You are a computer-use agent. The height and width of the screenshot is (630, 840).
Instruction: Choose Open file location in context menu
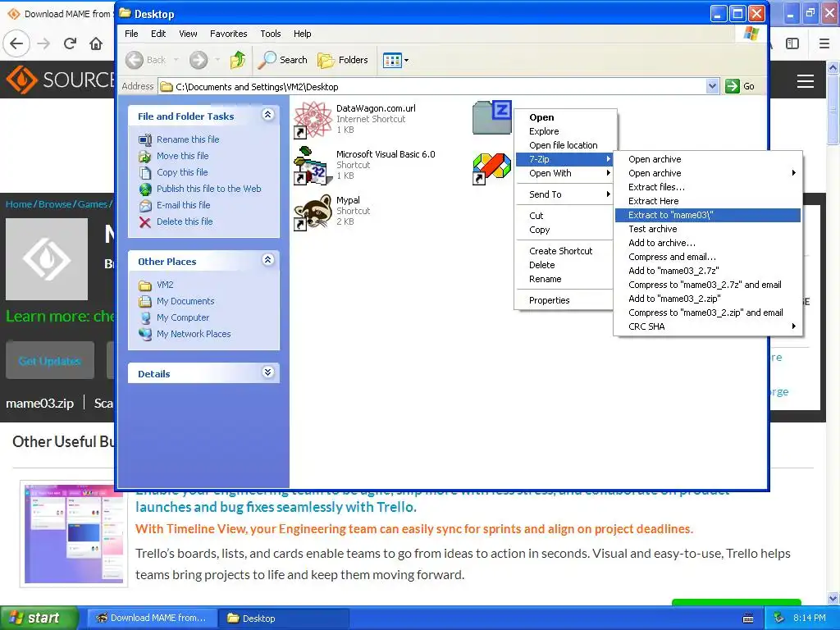click(x=564, y=145)
